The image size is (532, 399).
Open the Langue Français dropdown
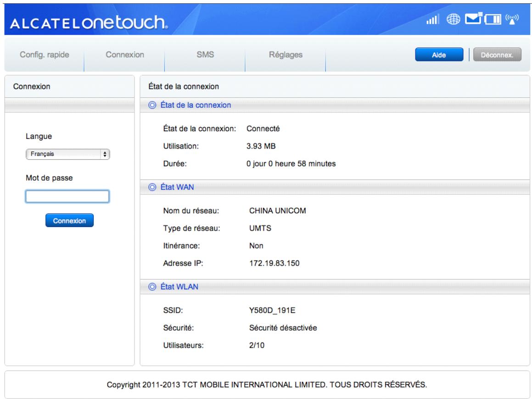click(68, 154)
